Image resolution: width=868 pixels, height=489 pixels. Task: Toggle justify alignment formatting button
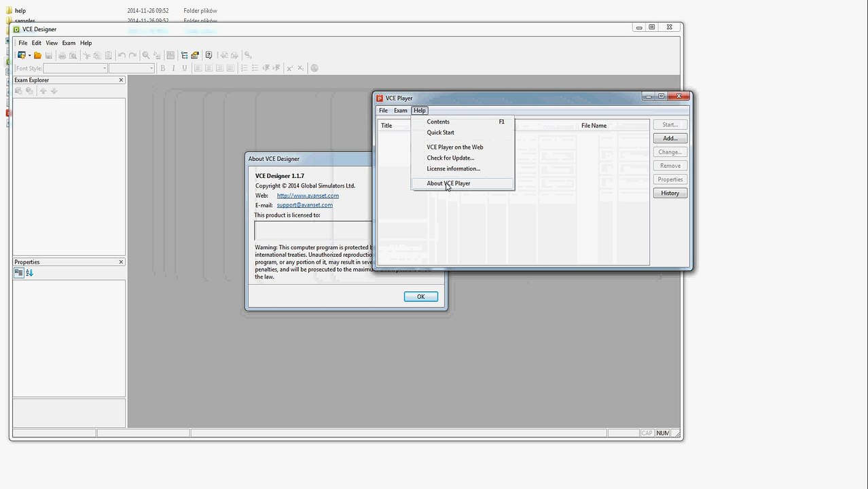230,68
